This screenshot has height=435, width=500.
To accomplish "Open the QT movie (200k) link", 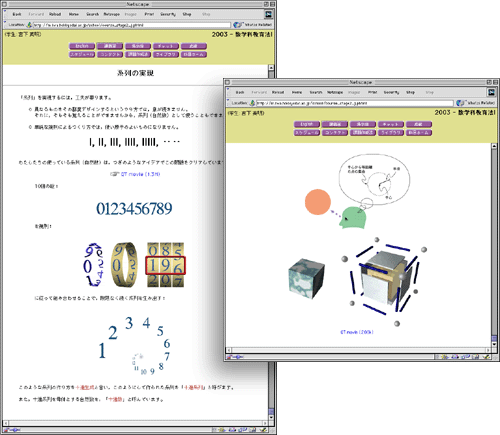I will [357, 332].
